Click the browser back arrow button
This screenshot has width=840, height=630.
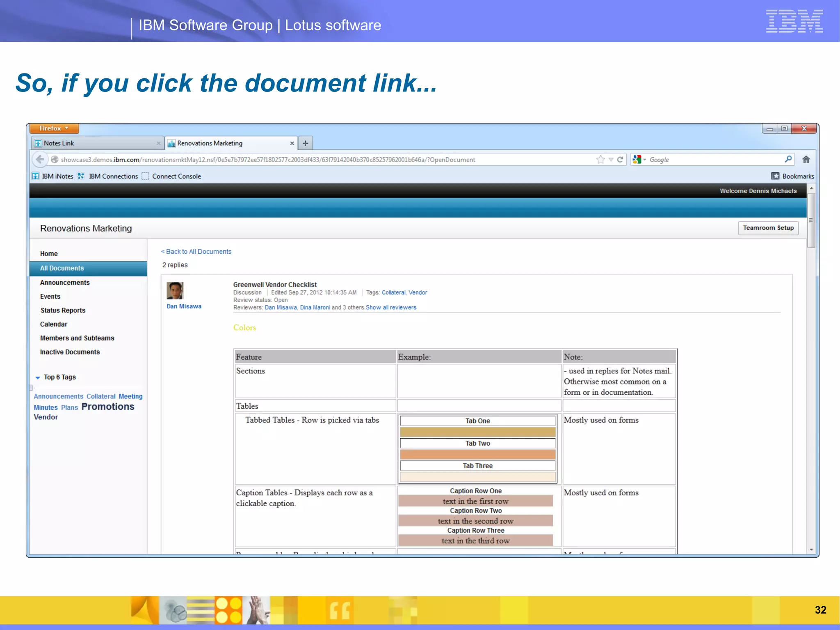40,159
